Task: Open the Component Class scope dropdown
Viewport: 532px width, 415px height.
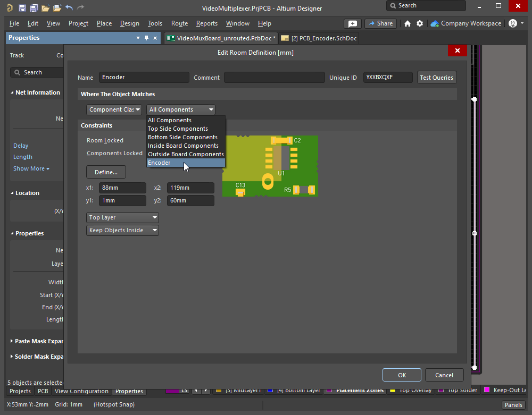Action: (114, 109)
